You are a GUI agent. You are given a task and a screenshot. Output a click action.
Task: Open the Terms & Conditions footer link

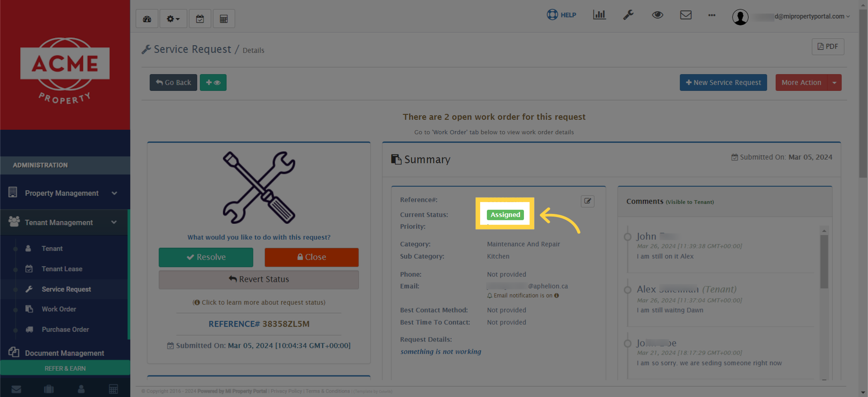(x=328, y=392)
